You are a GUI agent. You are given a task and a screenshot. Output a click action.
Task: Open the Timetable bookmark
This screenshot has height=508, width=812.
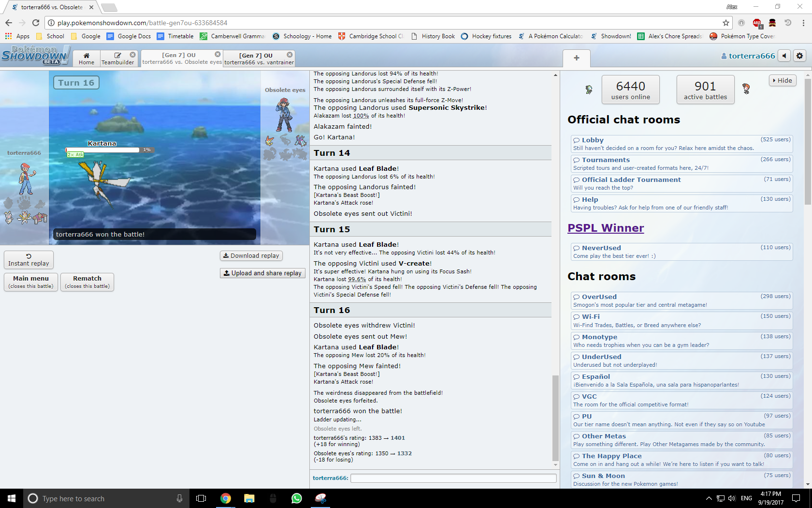(175, 36)
